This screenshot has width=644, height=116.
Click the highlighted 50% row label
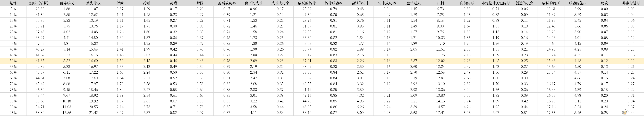(x=13, y=61)
